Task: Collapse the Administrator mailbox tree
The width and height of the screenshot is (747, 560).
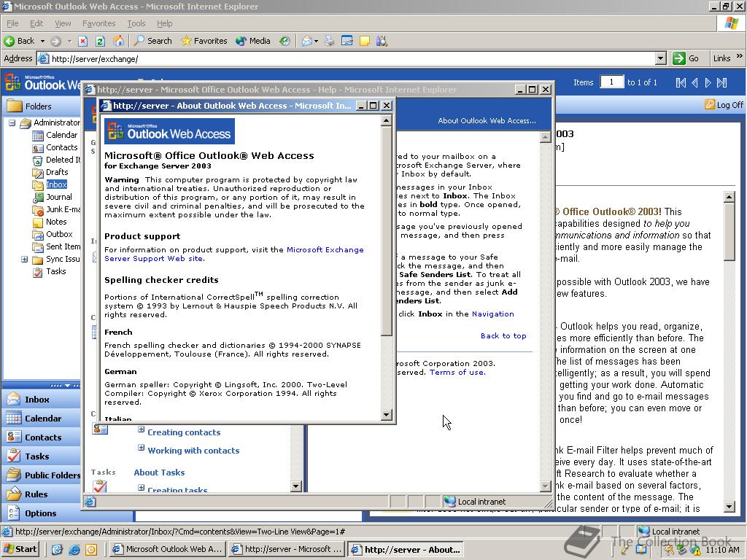Action: click(12, 122)
